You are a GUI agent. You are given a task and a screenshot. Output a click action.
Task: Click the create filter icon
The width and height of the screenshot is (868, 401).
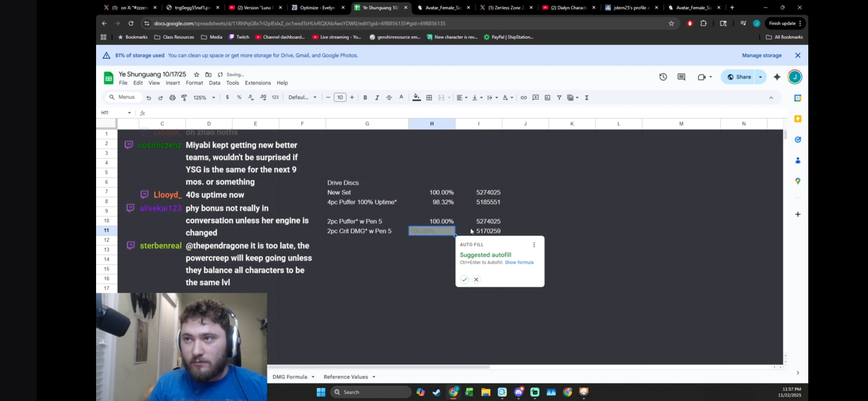559,98
